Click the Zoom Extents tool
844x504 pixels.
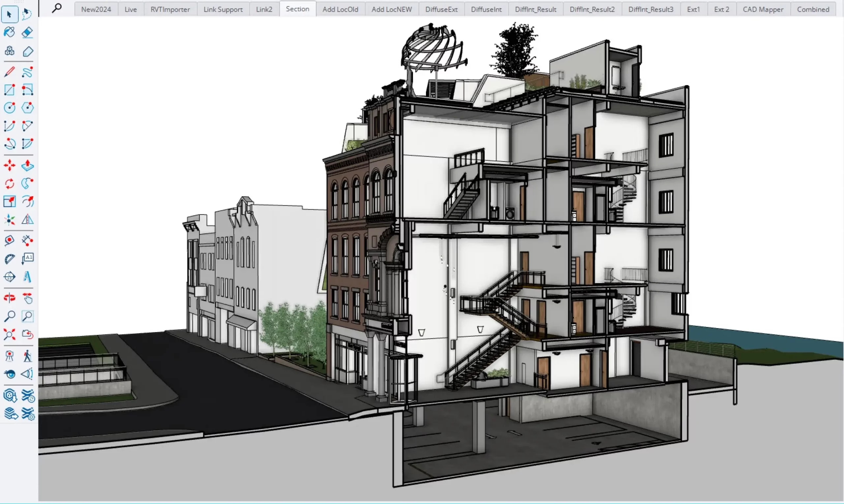click(9, 335)
